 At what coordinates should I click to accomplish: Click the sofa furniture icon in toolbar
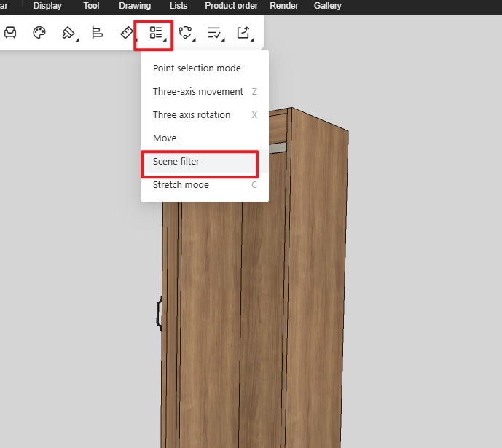pyautogui.click(x=10, y=33)
